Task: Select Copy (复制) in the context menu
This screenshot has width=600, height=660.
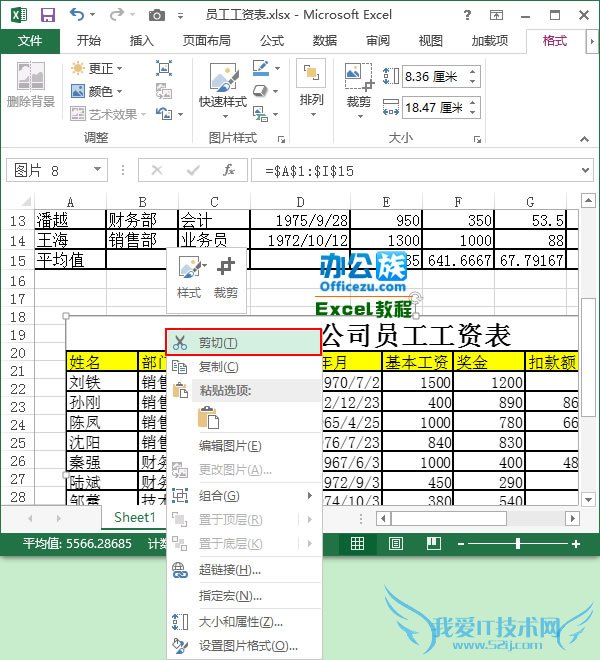Action: point(243,367)
